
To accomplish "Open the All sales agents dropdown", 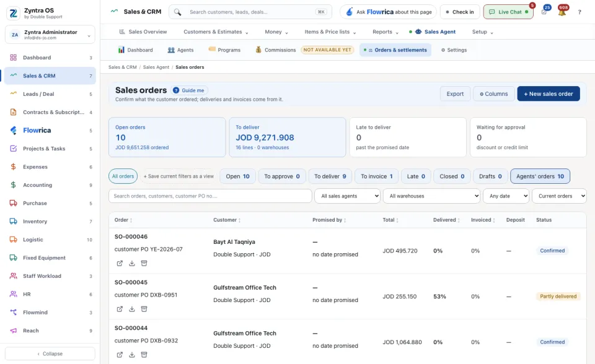I will coord(347,196).
